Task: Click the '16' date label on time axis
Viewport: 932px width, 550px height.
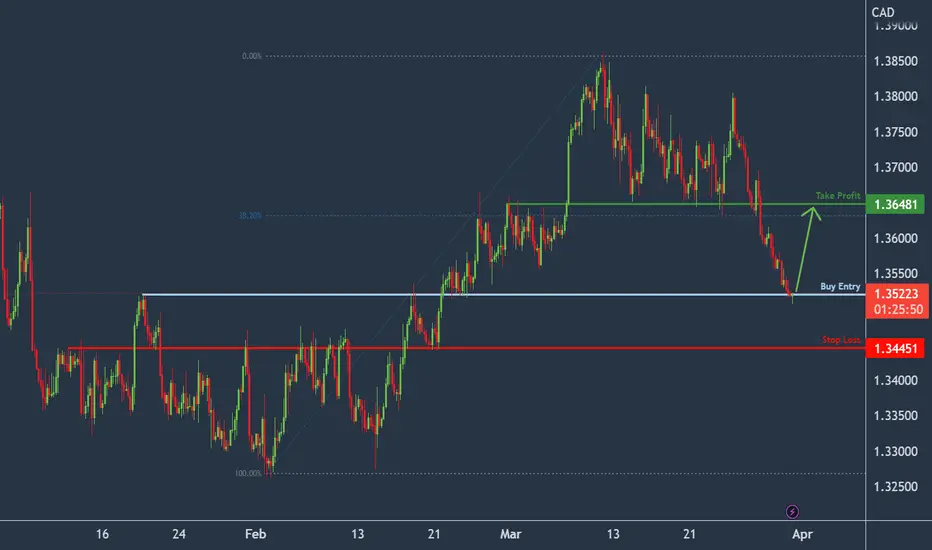Action: [102, 534]
